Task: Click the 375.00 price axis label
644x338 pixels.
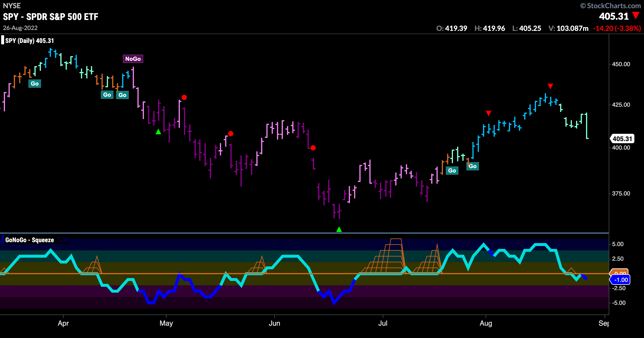Action: (621, 193)
